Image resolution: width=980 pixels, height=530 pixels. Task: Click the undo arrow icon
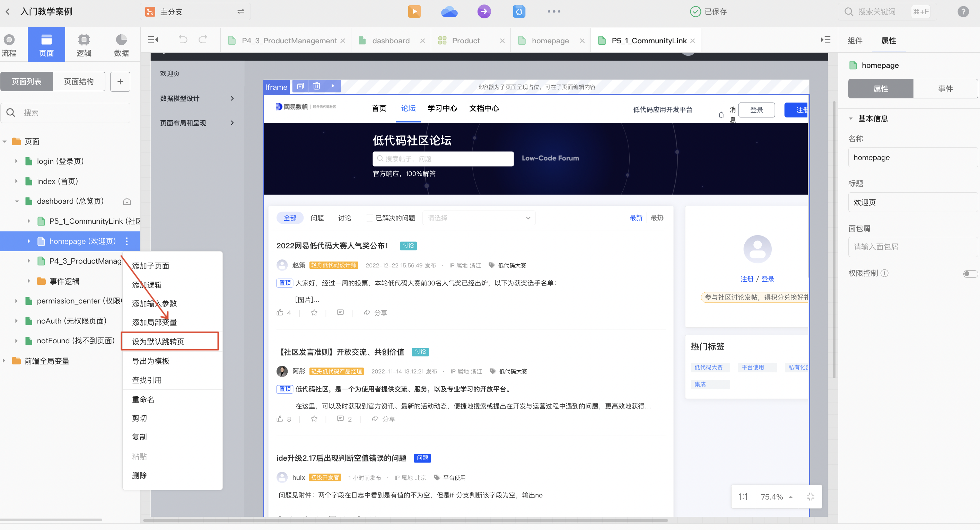[x=183, y=40]
